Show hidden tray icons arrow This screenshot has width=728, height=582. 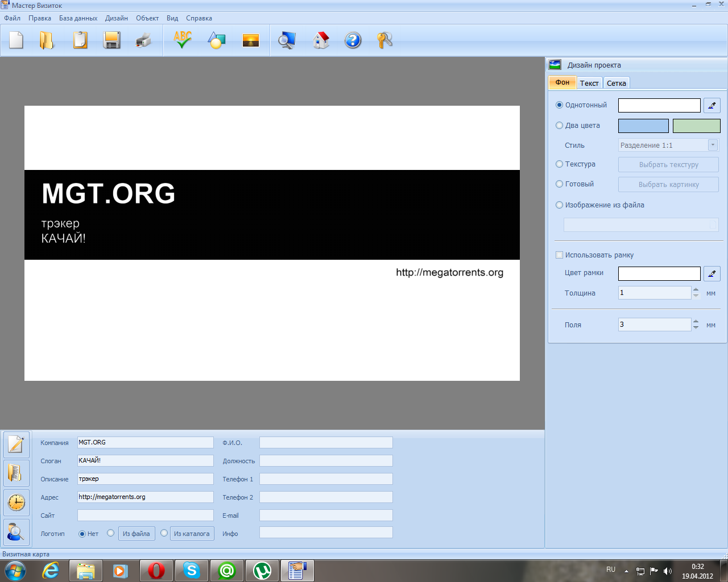(x=626, y=571)
